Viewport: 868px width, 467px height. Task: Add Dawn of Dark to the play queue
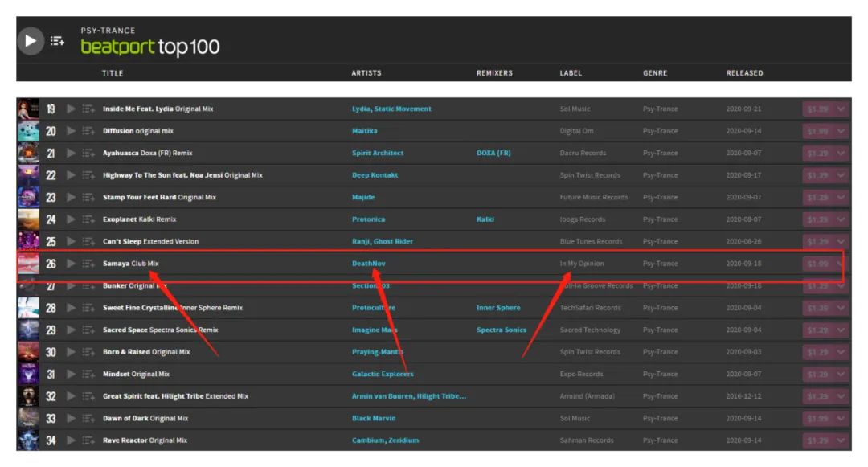pos(88,419)
